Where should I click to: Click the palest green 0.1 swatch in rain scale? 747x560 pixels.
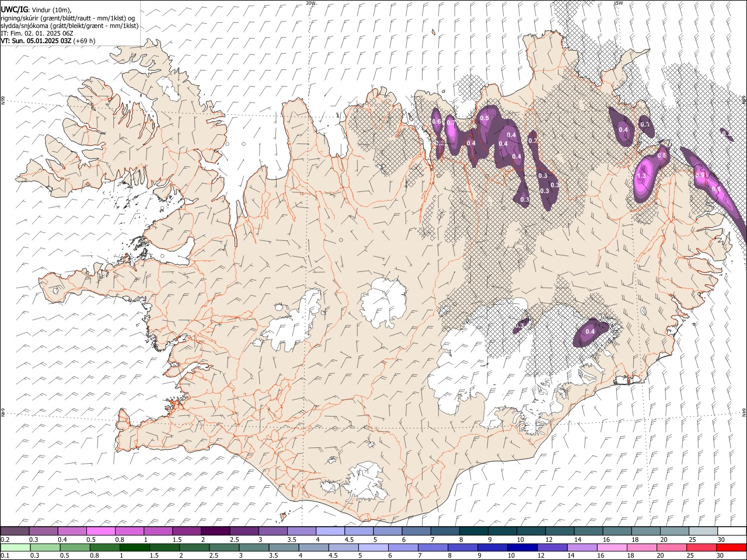tap(16, 547)
